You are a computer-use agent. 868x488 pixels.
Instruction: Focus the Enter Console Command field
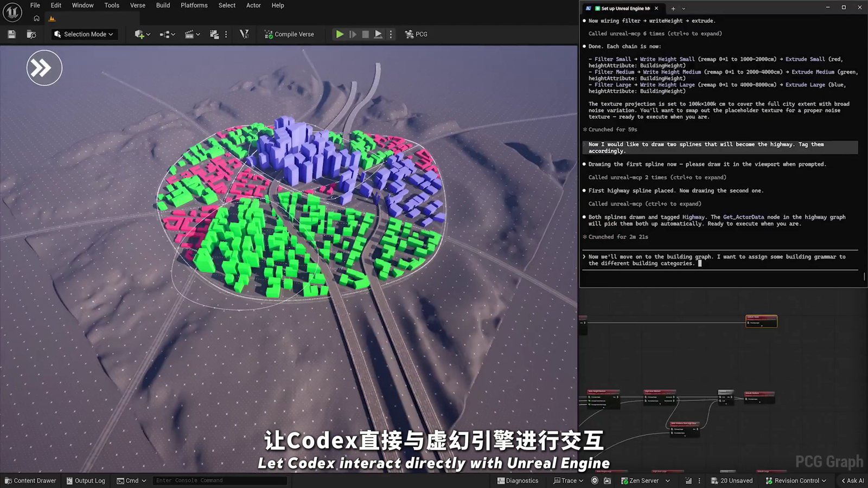click(x=220, y=480)
